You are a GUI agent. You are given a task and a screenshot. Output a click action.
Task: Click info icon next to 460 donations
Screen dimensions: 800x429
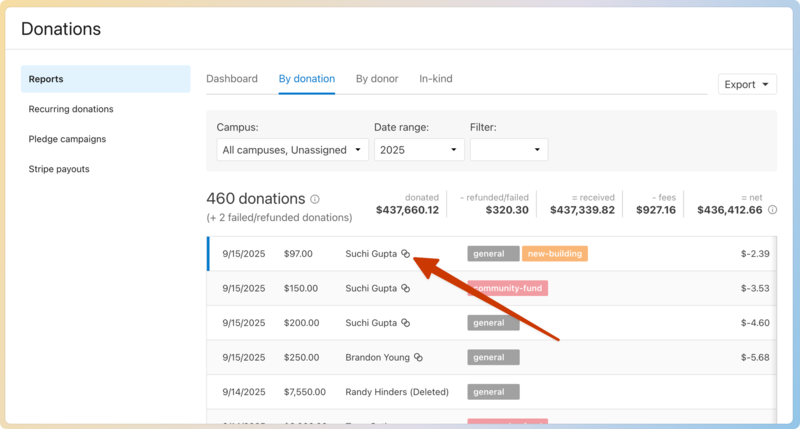315,199
